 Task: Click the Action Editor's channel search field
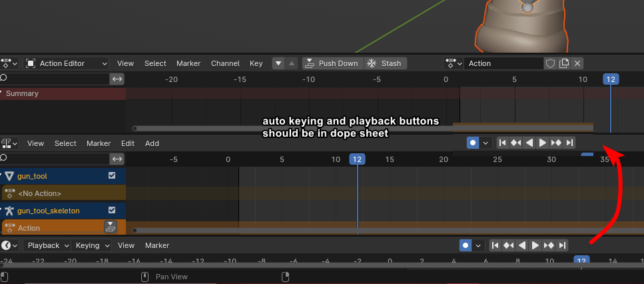(x=55, y=79)
